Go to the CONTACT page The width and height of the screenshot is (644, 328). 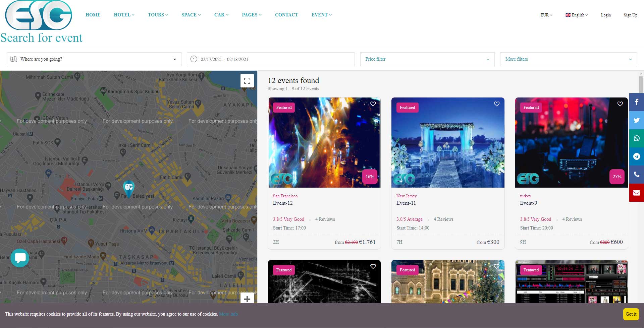(286, 15)
